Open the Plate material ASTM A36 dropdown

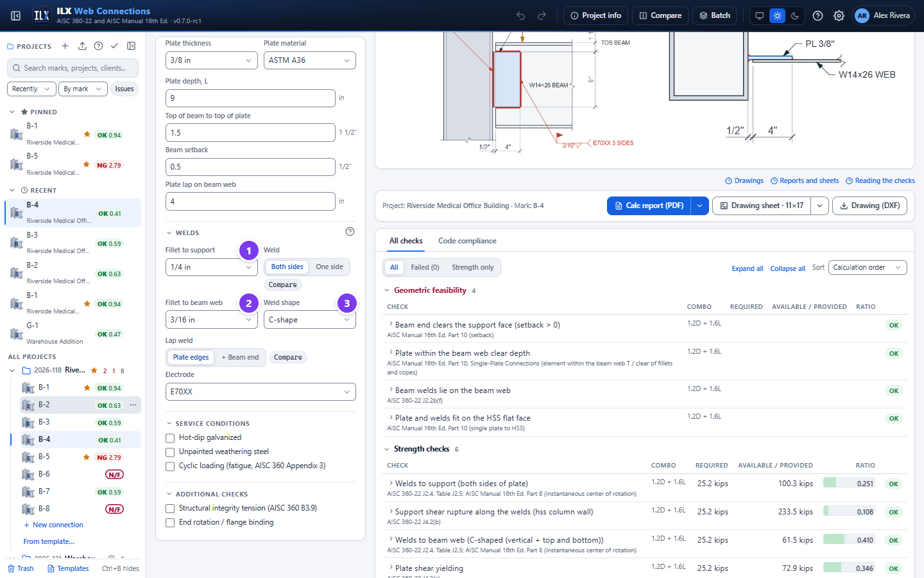(310, 60)
